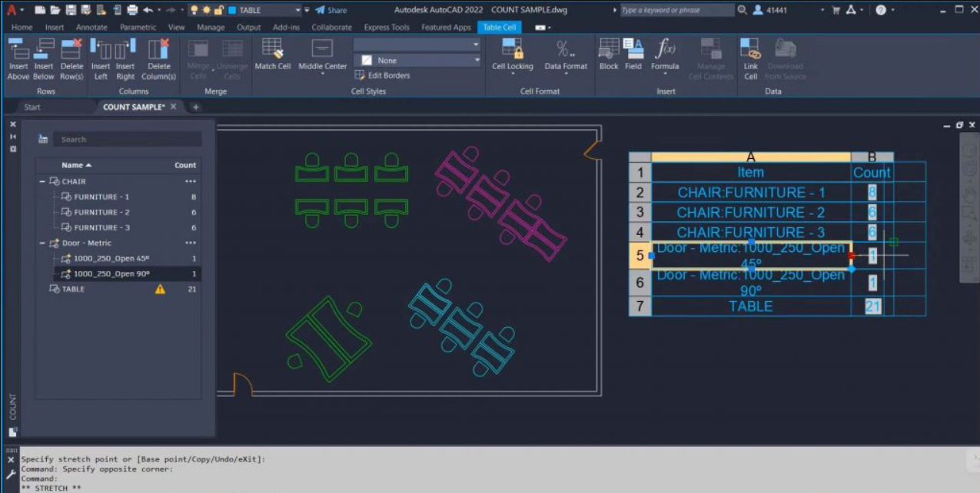Click the Plot printer icon
The height and width of the screenshot is (493, 980).
[x=132, y=10]
